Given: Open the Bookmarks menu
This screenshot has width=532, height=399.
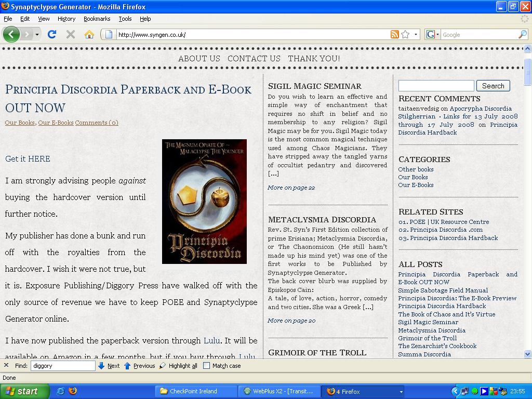Looking at the screenshot, I should [97, 19].
